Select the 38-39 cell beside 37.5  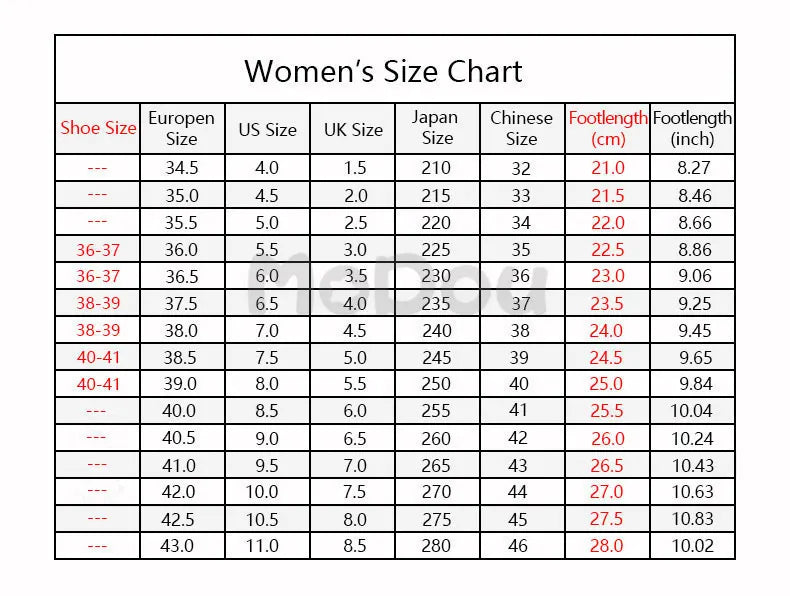(98, 303)
